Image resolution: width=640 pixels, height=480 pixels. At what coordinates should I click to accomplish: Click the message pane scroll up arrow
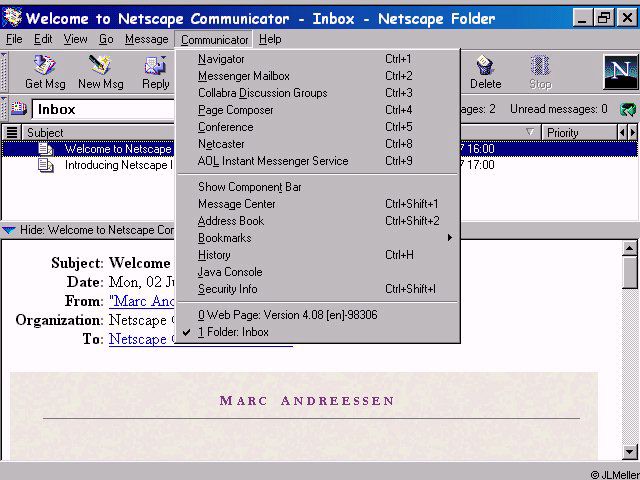pos(630,248)
